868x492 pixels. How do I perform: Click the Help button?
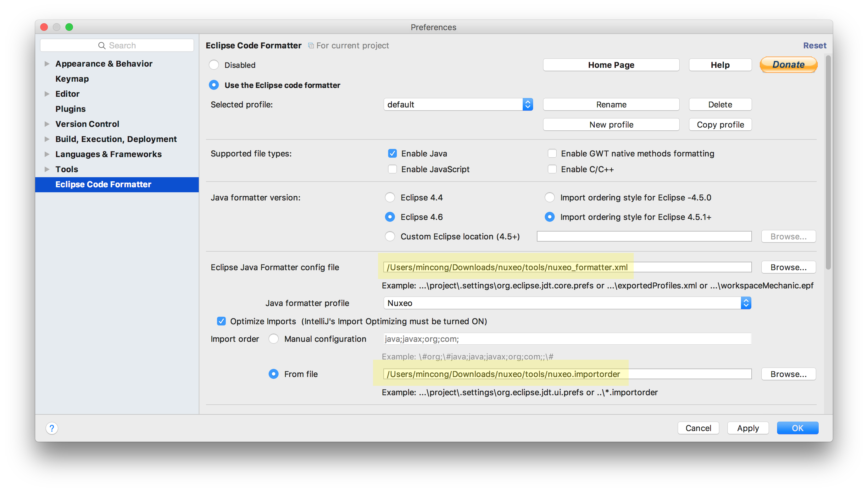point(720,65)
